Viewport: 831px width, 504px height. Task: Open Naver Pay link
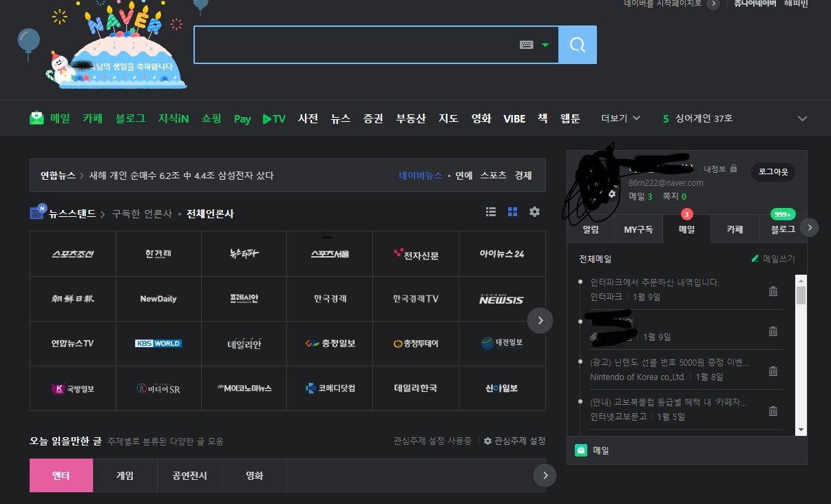point(242,119)
